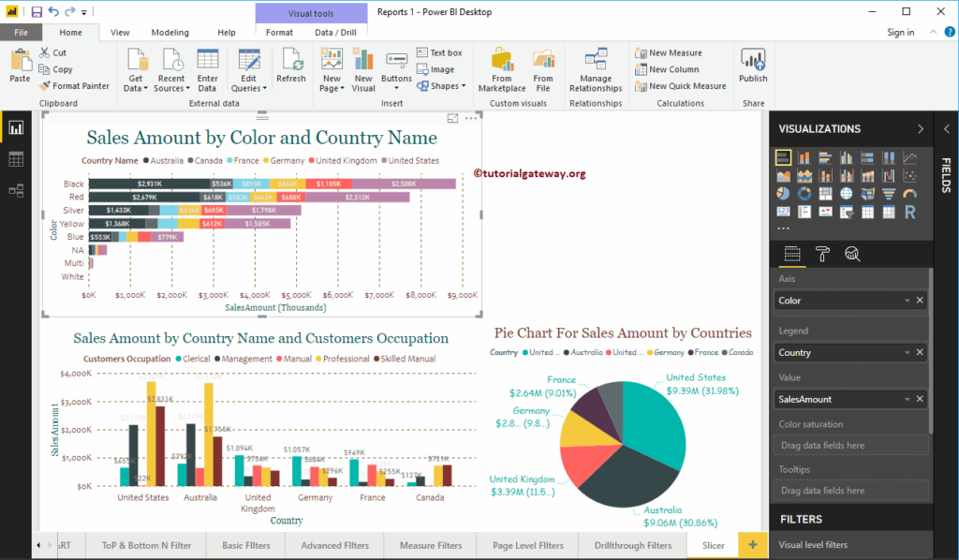Add a new report page
Viewport: 959px width, 560px height.
point(753,545)
